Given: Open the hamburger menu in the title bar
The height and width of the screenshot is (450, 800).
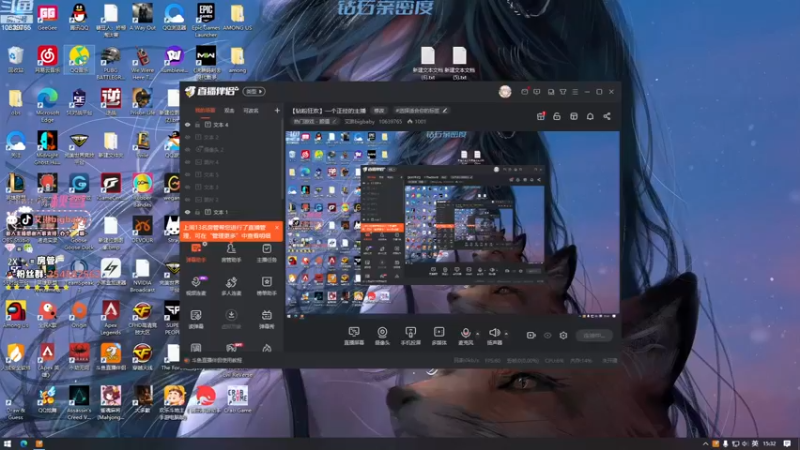Looking at the screenshot, I should (x=575, y=92).
